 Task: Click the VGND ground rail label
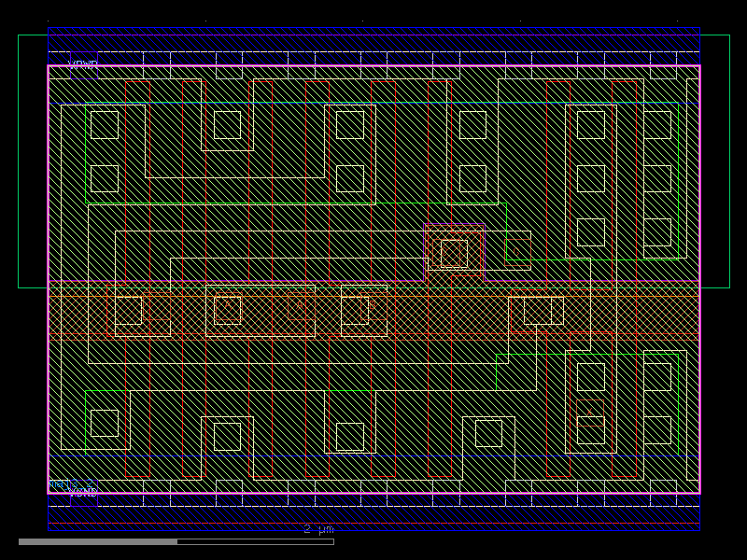pyautogui.click(x=84, y=491)
